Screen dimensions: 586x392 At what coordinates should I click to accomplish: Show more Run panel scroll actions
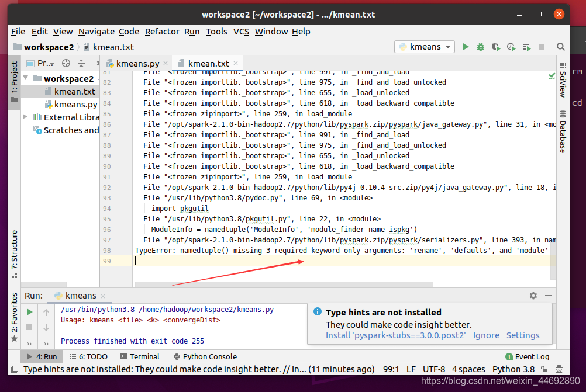click(46, 344)
